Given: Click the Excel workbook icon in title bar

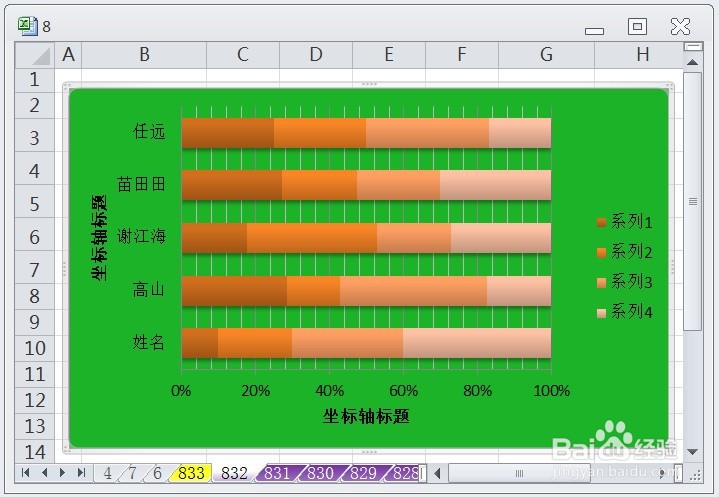Looking at the screenshot, I should 28,26.
